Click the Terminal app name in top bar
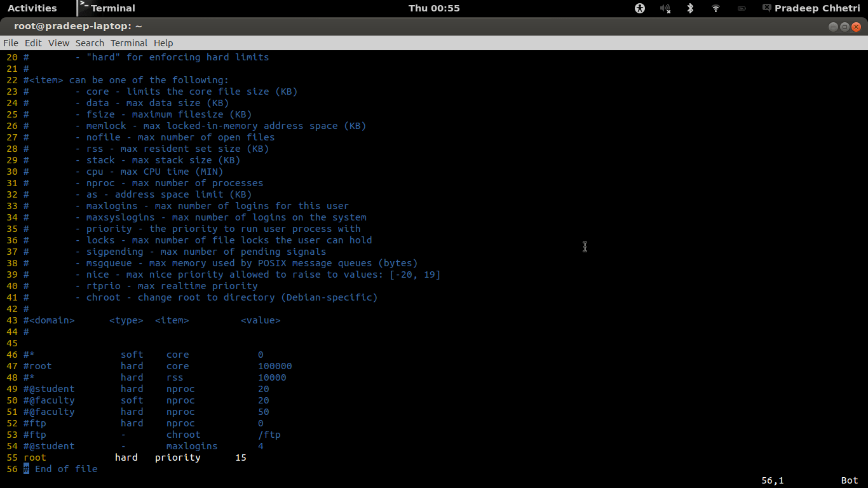 click(113, 8)
